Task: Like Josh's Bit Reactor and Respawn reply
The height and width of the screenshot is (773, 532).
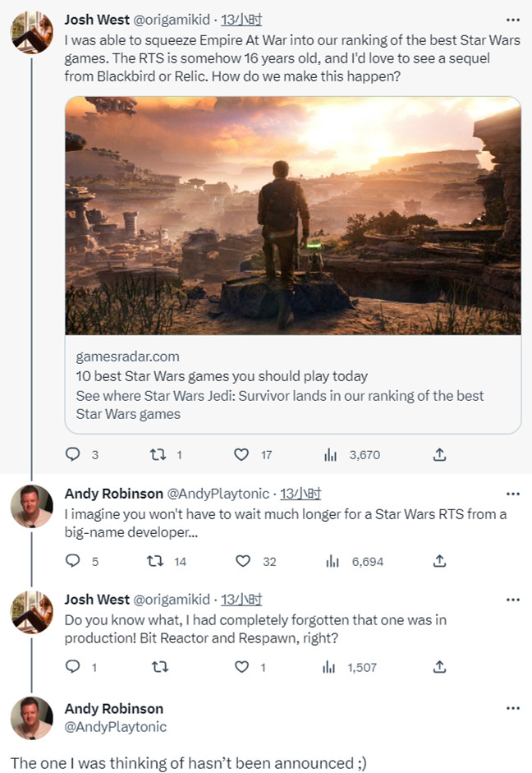Action: [241, 667]
